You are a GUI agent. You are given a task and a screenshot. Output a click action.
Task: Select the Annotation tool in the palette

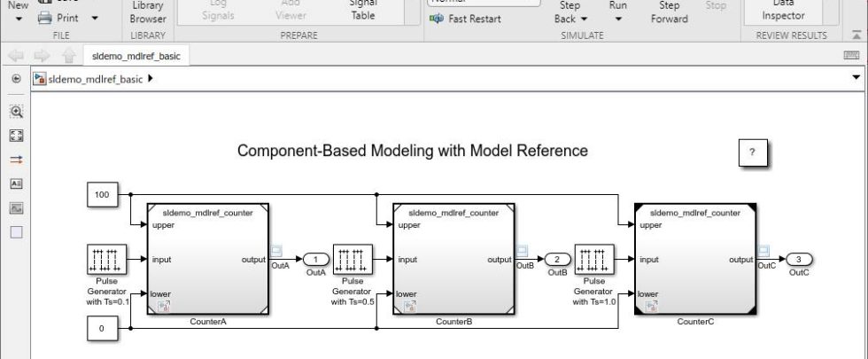17,183
